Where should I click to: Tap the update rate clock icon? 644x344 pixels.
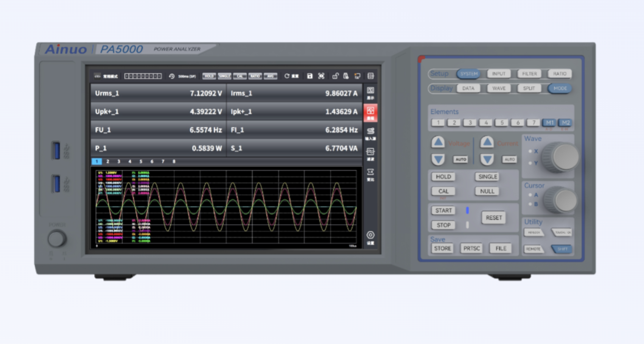click(172, 76)
